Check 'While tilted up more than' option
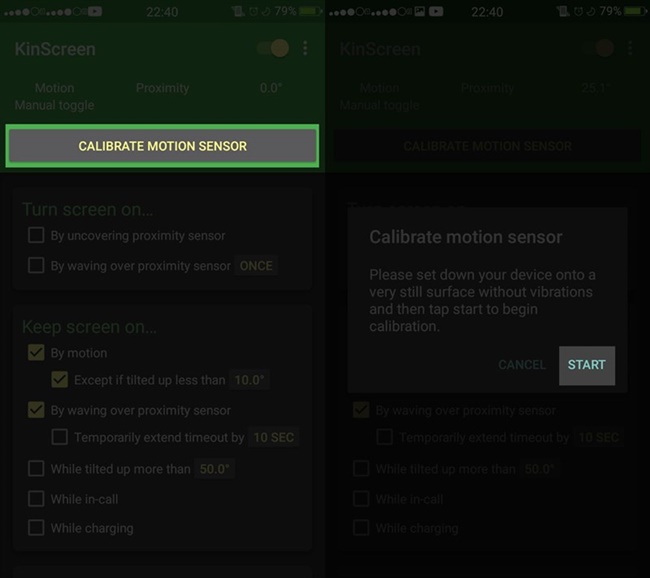The height and width of the screenshot is (578, 650). coord(36,468)
